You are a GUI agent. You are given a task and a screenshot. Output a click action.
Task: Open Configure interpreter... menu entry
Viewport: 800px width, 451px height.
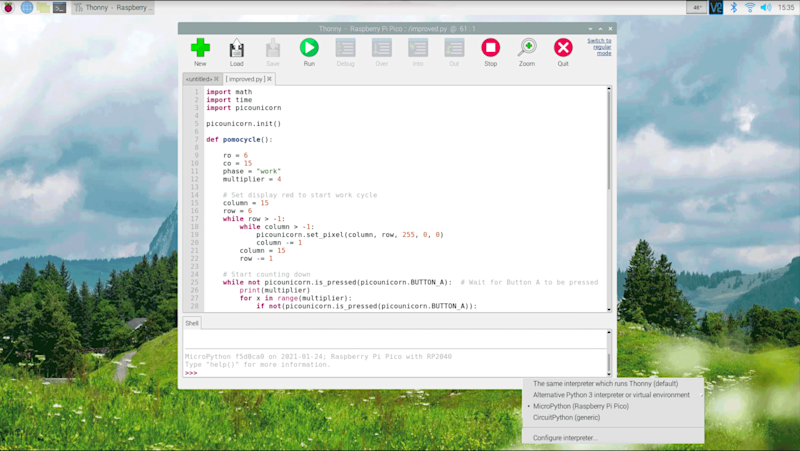pos(565,438)
